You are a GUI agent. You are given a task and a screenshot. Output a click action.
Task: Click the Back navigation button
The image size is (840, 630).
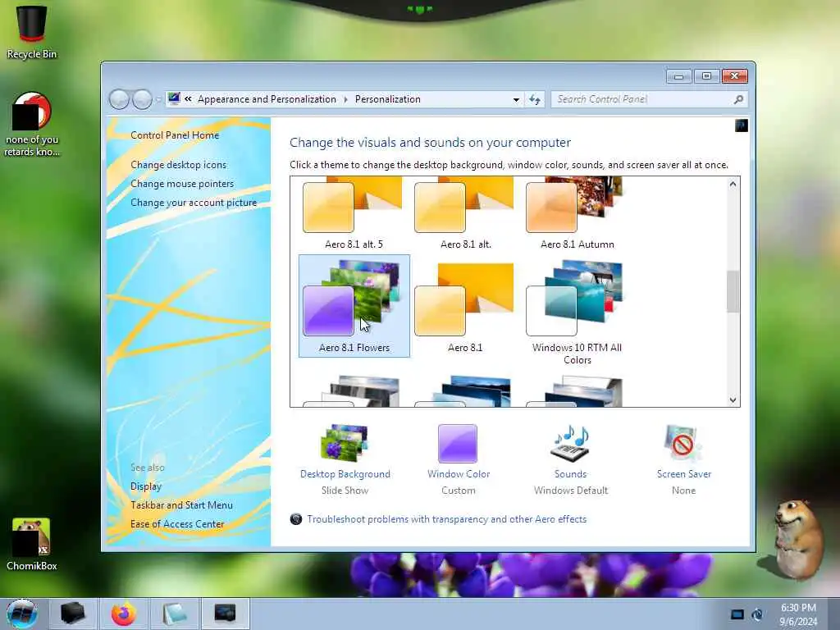[x=119, y=99]
